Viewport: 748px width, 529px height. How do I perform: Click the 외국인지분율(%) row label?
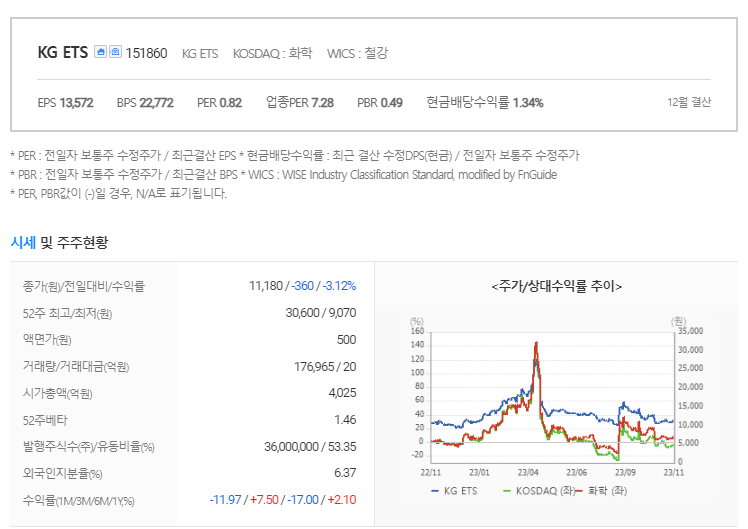click(x=62, y=473)
